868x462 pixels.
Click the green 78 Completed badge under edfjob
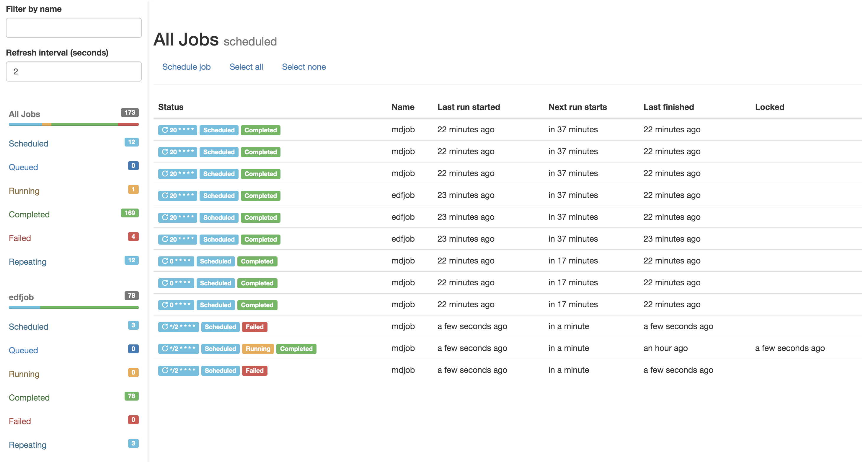131,396
